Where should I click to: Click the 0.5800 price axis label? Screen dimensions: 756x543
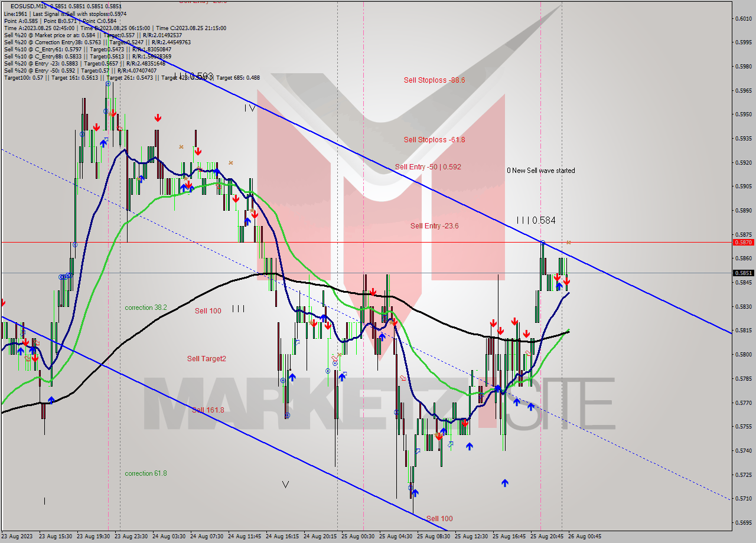coord(743,354)
